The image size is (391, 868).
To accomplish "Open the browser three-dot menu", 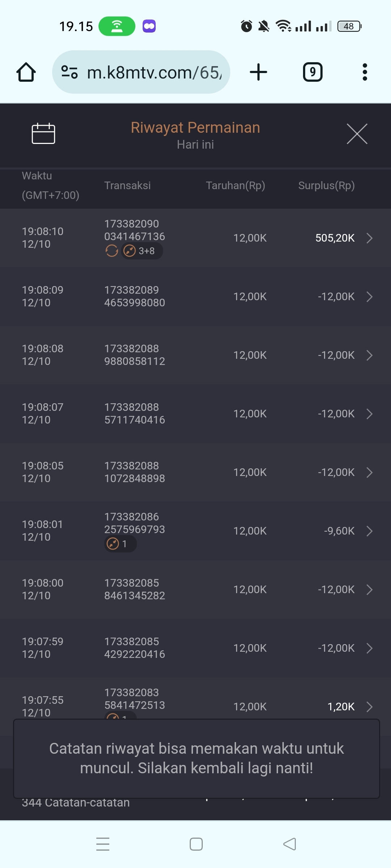I will click(365, 72).
